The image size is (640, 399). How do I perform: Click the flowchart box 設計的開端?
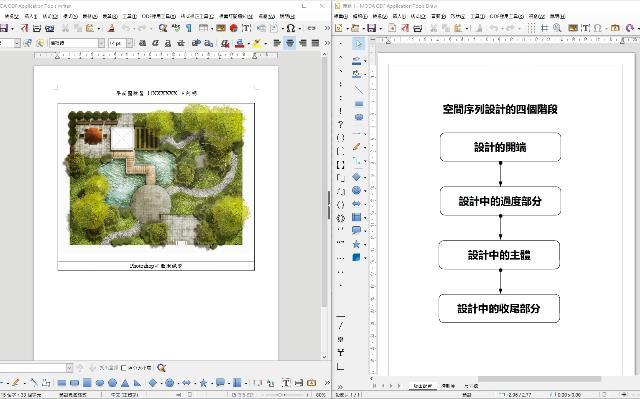tap(500, 147)
